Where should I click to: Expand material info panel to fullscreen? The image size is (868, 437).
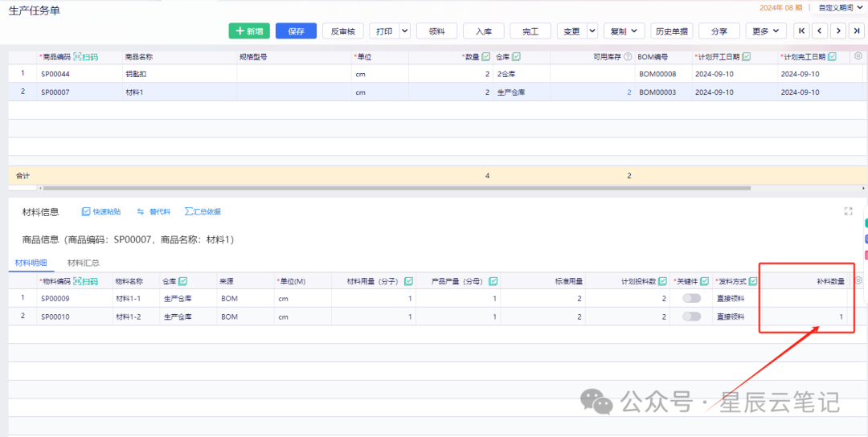click(x=848, y=210)
